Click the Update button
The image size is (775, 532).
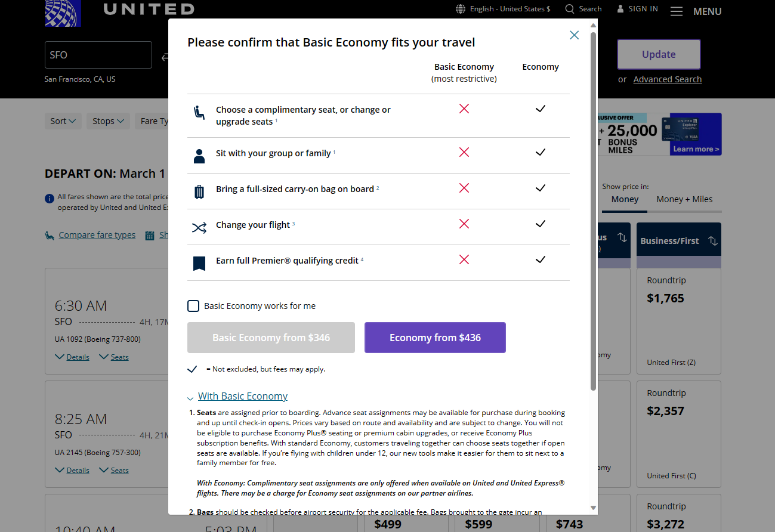659,54
